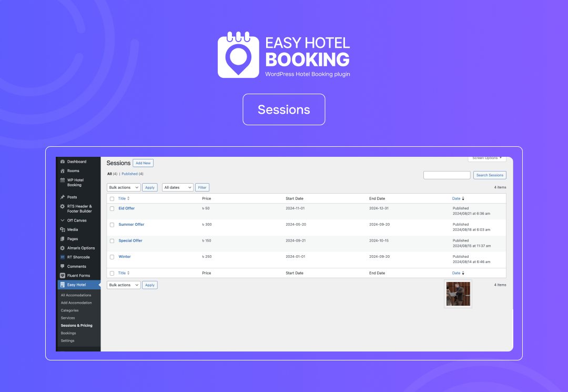
Task: Open the Special Offer session link
Action: pyautogui.click(x=130, y=240)
